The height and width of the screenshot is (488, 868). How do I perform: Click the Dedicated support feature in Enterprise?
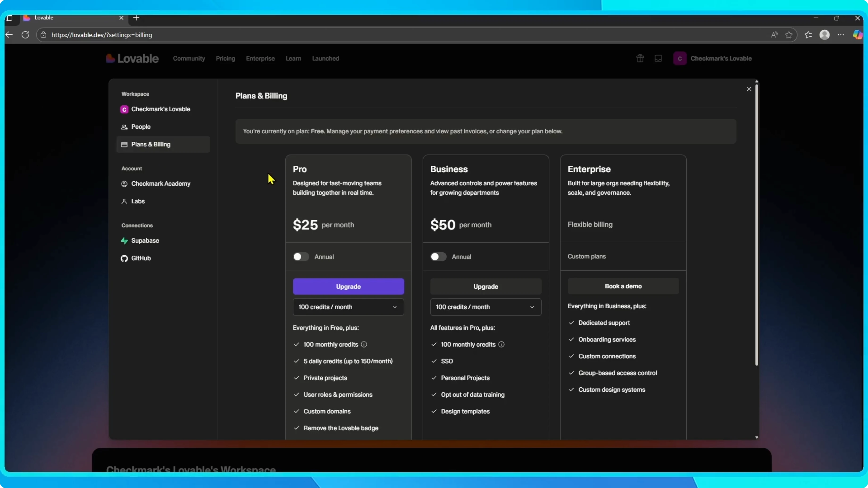coord(604,323)
